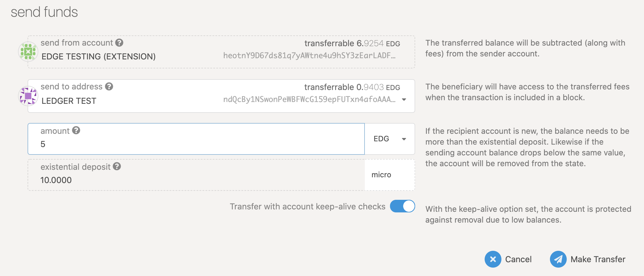Image resolution: width=644 pixels, height=276 pixels.
Task: Disable the account keep-alive checks toggle
Action: pos(402,206)
